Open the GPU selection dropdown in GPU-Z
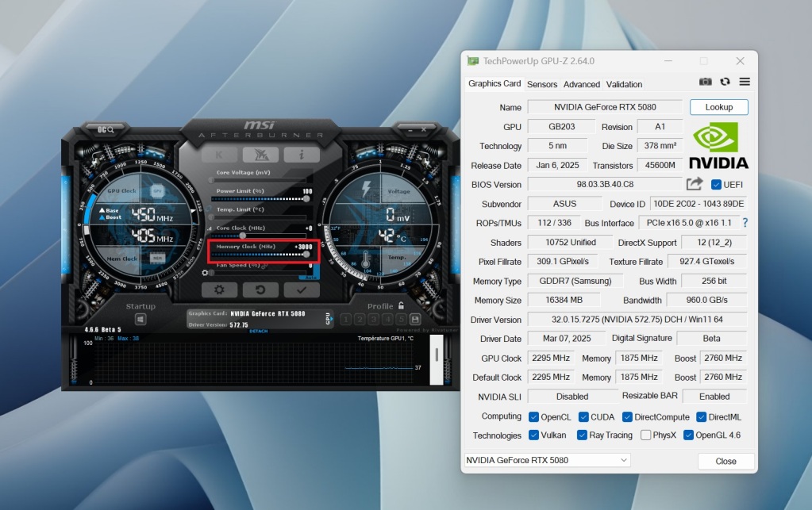 (x=547, y=460)
